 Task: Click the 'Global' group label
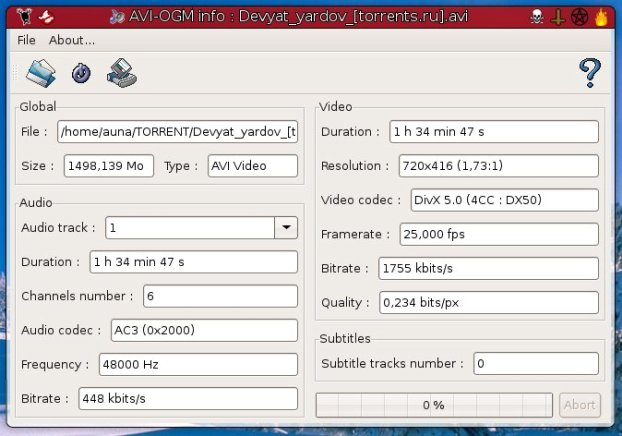click(x=38, y=106)
